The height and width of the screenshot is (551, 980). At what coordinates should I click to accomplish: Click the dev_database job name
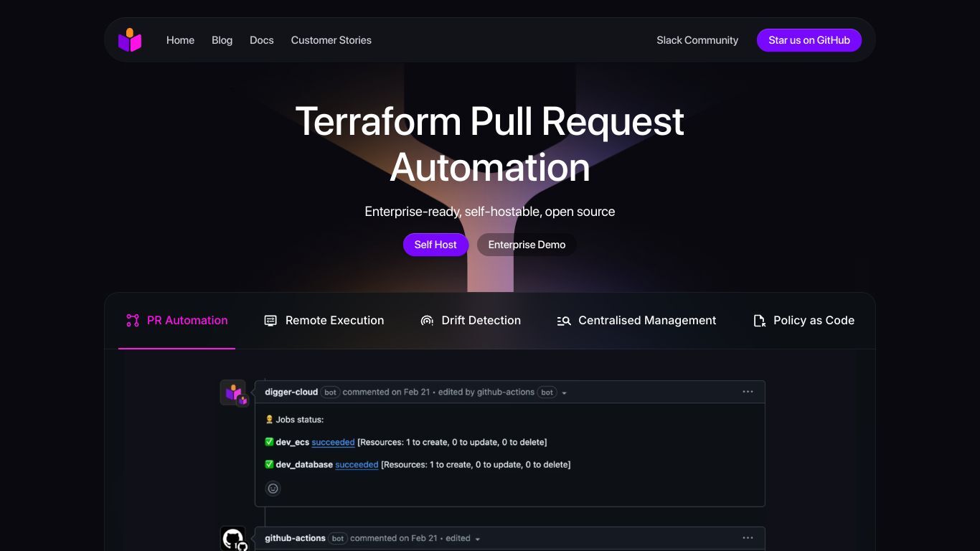coord(304,464)
